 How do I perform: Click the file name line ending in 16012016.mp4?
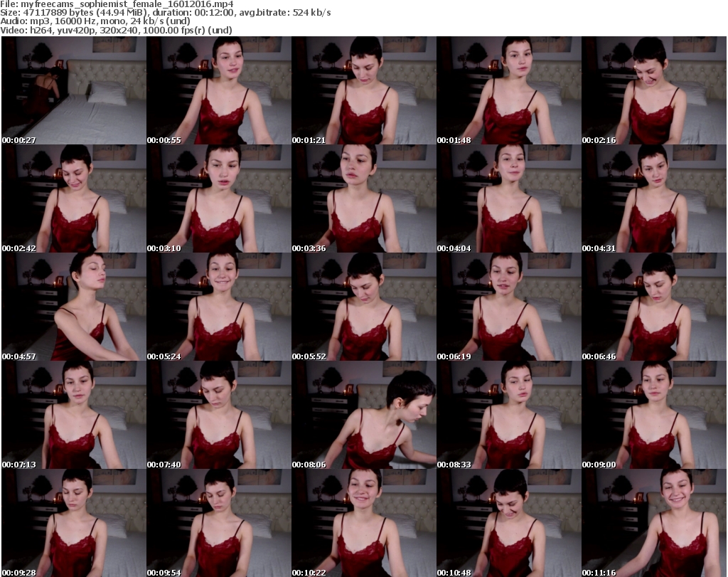117,4
